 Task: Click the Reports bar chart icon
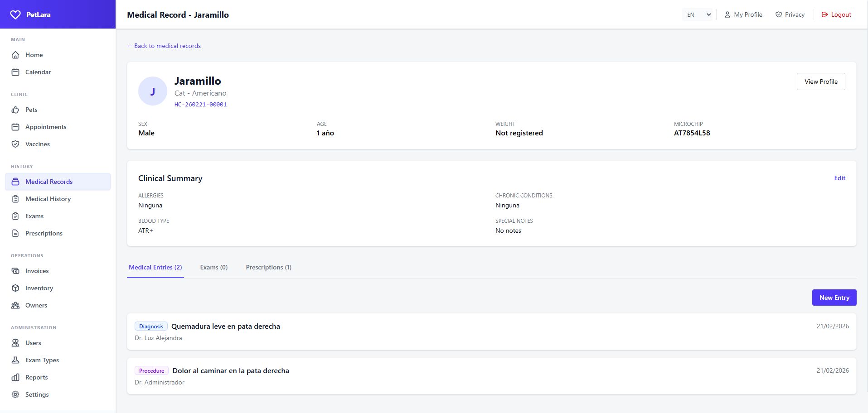(x=15, y=377)
